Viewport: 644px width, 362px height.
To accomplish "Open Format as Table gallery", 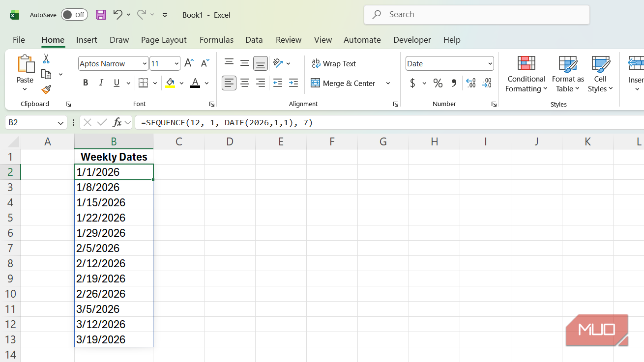I will (x=568, y=74).
